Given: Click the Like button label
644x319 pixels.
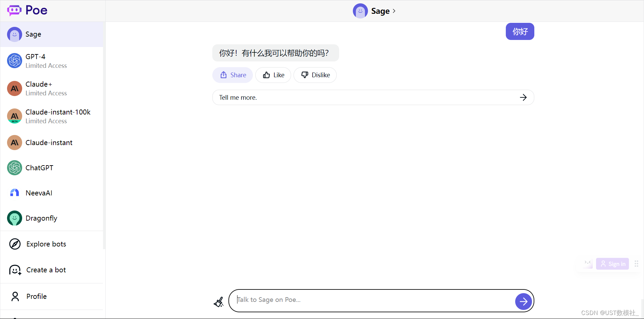Looking at the screenshot, I should click(279, 75).
